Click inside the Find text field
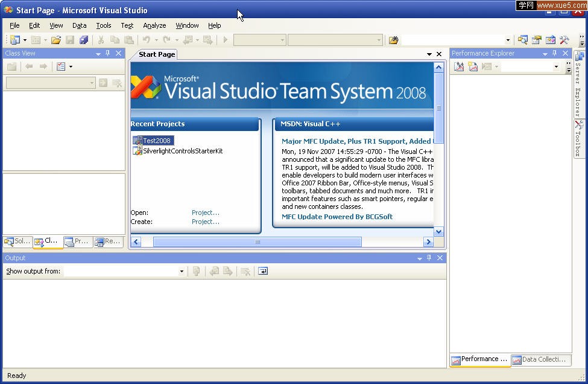 (453, 40)
